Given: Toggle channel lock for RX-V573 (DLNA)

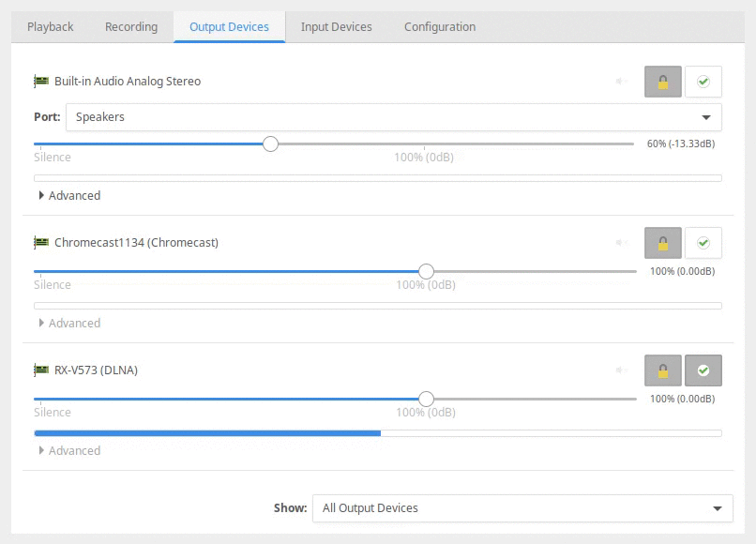Looking at the screenshot, I should (x=663, y=370).
